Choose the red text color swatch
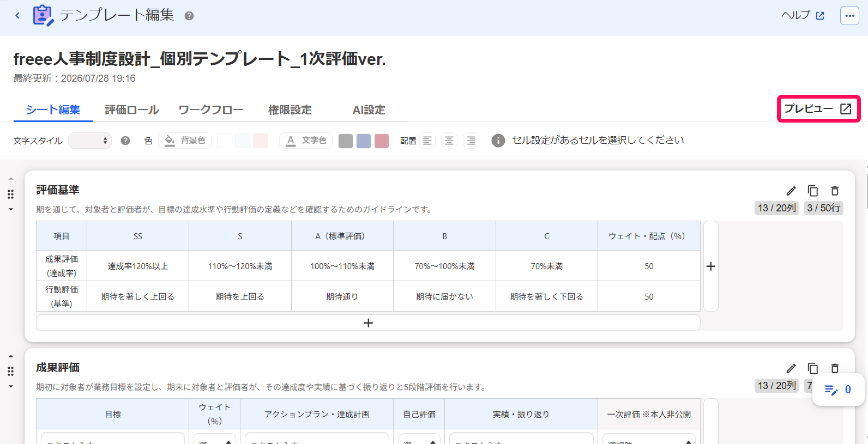Viewport: 868px width, 444px height. tap(382, 141)
